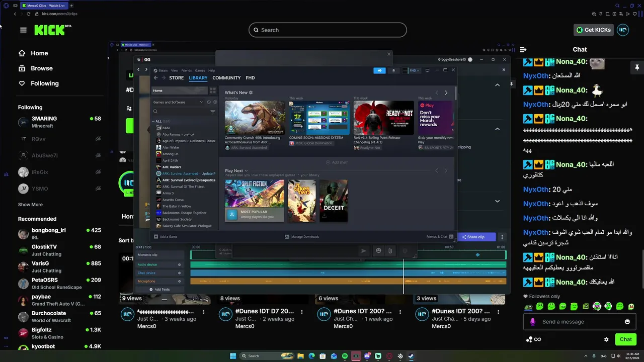Open Friends menu in Steam window
644x362 pixels.
[186, 70]
